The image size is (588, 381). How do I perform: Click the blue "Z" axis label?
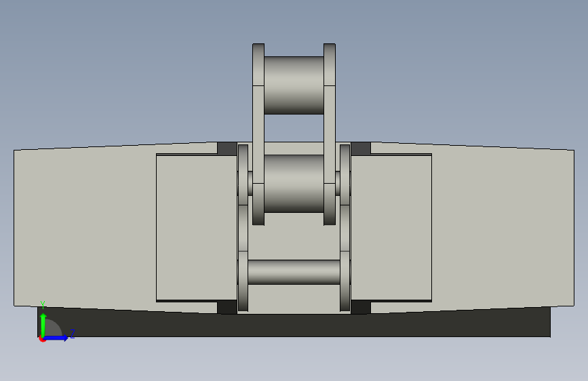[x=73, y=334]
